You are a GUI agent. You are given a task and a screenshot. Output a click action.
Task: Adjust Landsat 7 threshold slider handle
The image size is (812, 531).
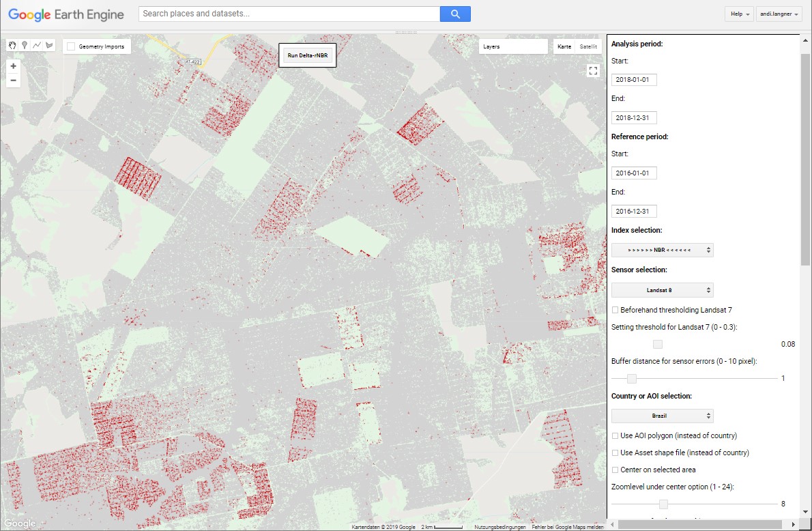pos(658,345)
